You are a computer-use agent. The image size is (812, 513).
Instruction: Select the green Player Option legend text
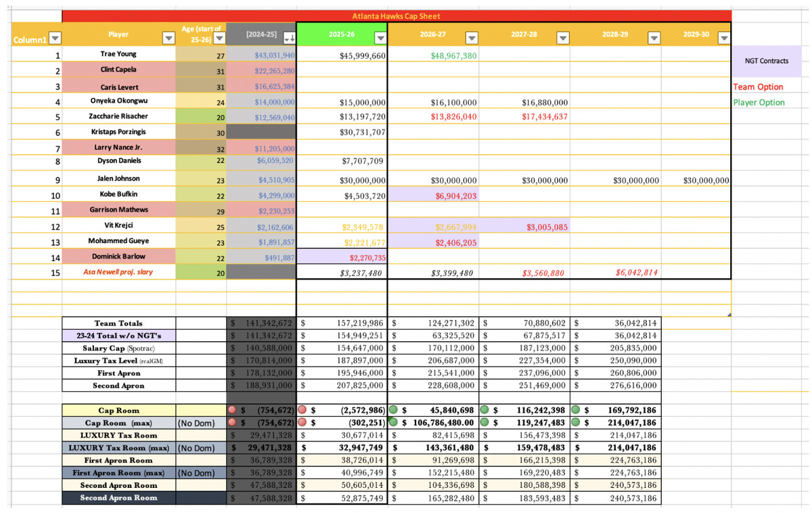(759, 102)
